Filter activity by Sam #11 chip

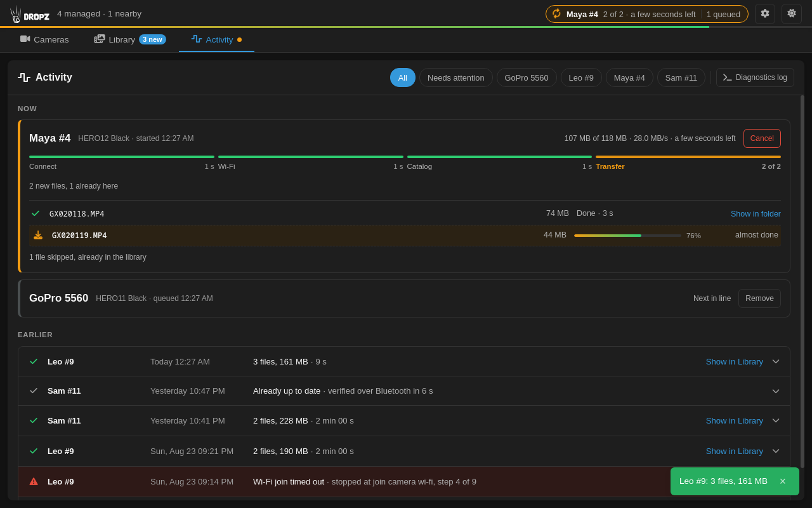click(x=681, y=77)
